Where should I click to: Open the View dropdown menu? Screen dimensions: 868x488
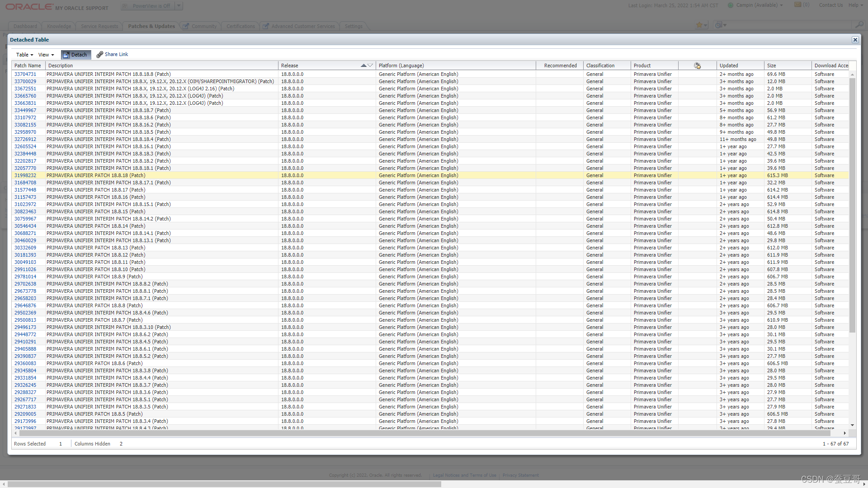point(46,55)
